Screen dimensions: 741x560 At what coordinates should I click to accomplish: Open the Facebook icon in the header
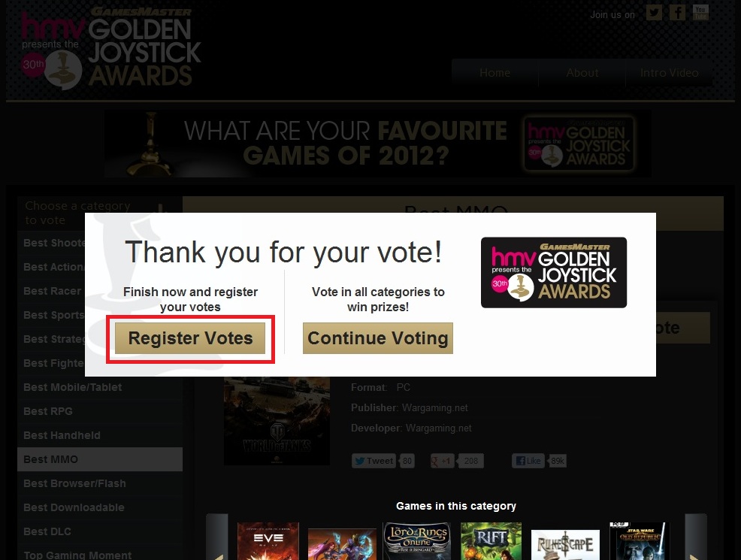(677, 13)
